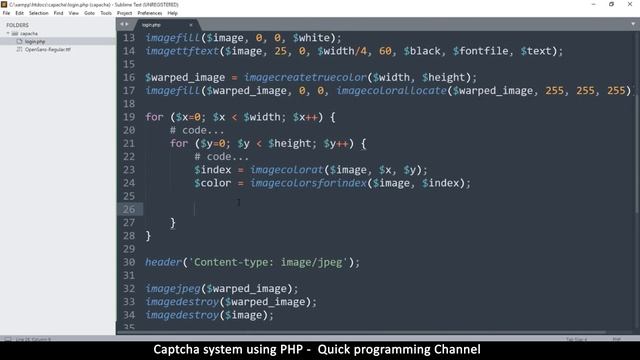Click the inner for keyword on line 21
Screen dimensions: 640x360
pyautogui.click(x=179, y=143)
